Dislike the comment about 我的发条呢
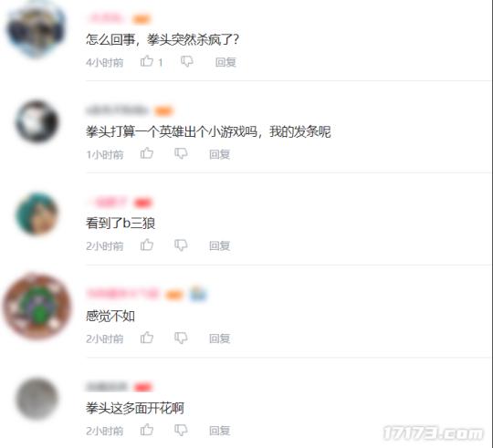493x448 pixels. point(181,153)
